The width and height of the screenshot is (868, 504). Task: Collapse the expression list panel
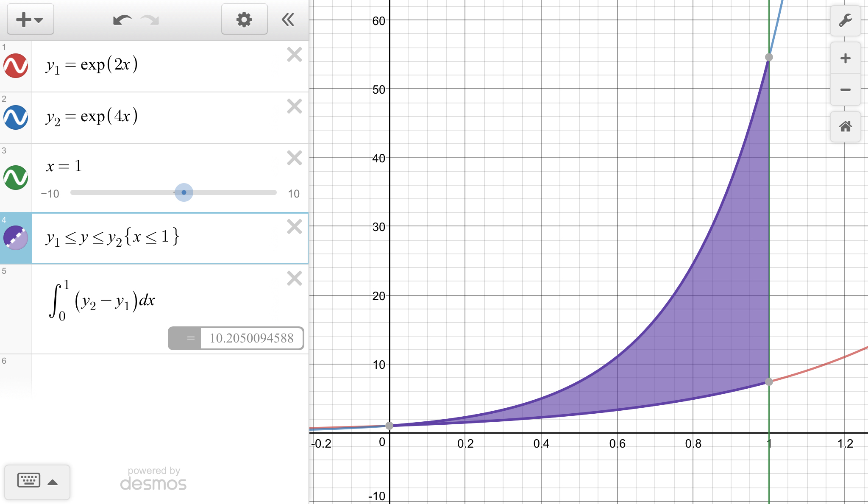(288, 20)
